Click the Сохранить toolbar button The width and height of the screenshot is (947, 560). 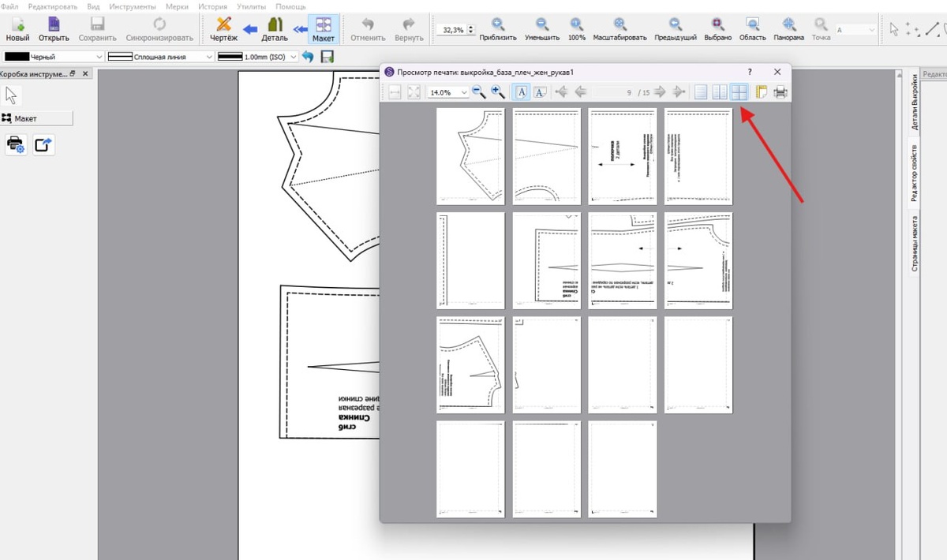[97, 29]
